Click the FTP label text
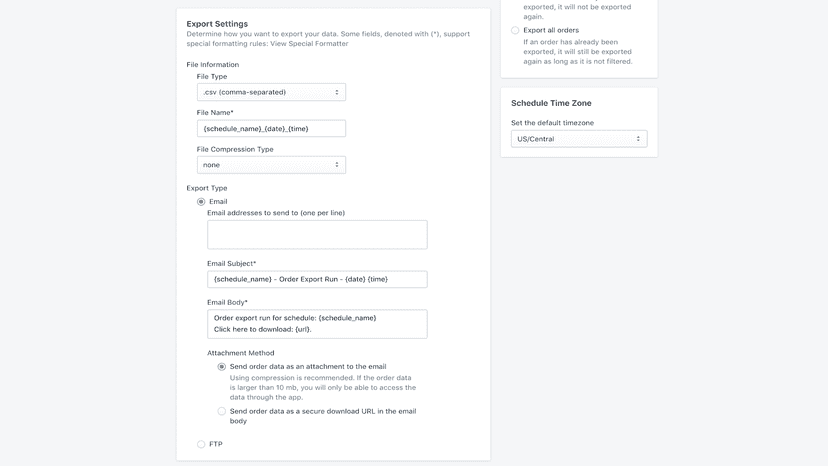Image resolution: width=828 pixels, height=466 pixels. pos(215,444)
